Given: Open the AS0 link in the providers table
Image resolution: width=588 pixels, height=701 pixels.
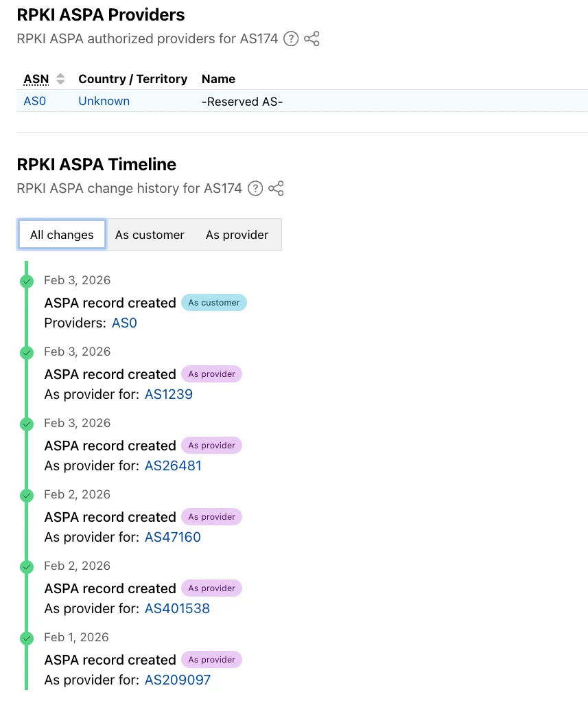Looking at the screenshot, I should (x=34, y=101).
